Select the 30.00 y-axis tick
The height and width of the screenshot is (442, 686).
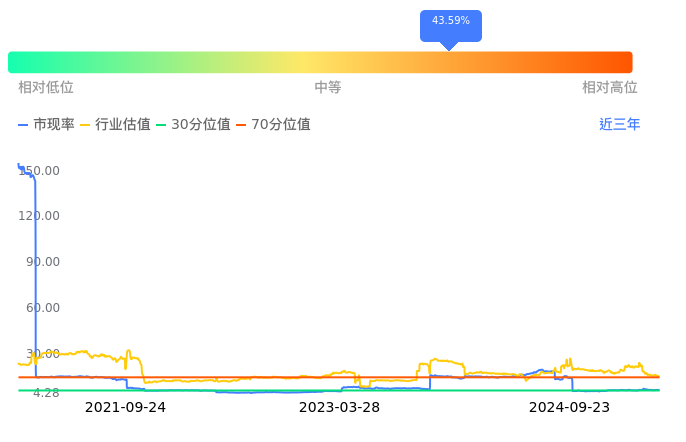[x=43, y=354]
